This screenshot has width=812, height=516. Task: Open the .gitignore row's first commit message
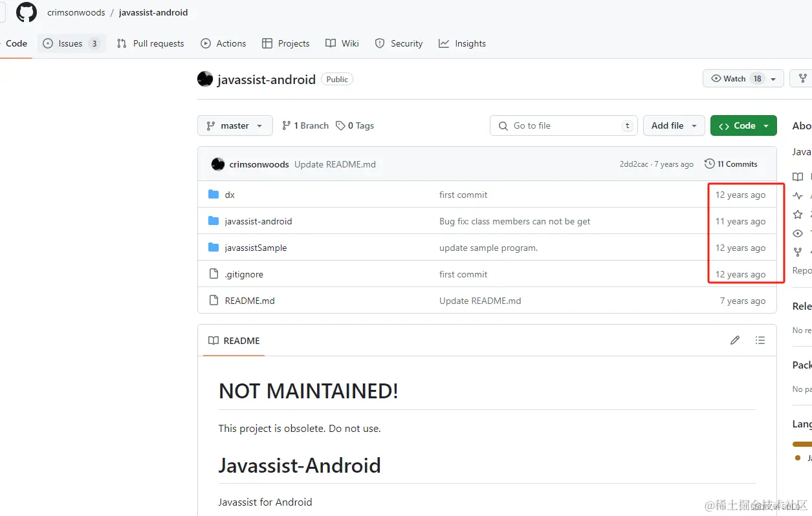pos(463,274)
